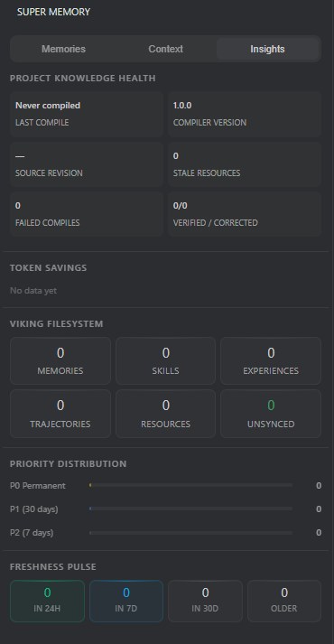
Task: Click the Unsynced count tile
Action: coord(271,414)
